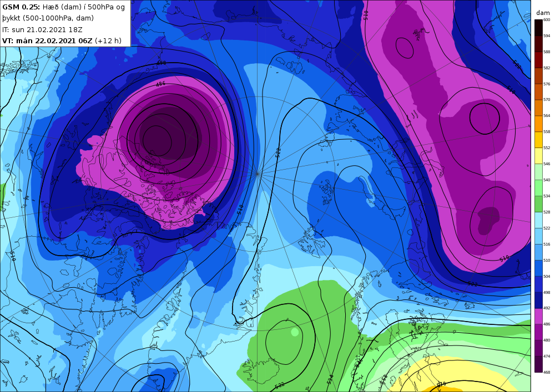Pick the pale cyan legend swatch between 522 and 528
The width and height of the screenshot is (555, 392).
pos(538,220)
